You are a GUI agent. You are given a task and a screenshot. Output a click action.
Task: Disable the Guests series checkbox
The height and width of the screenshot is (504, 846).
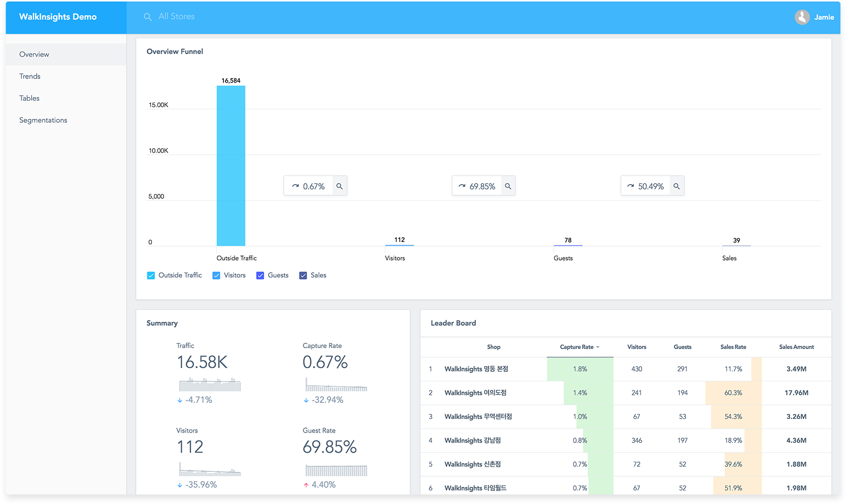pos(260,276)
